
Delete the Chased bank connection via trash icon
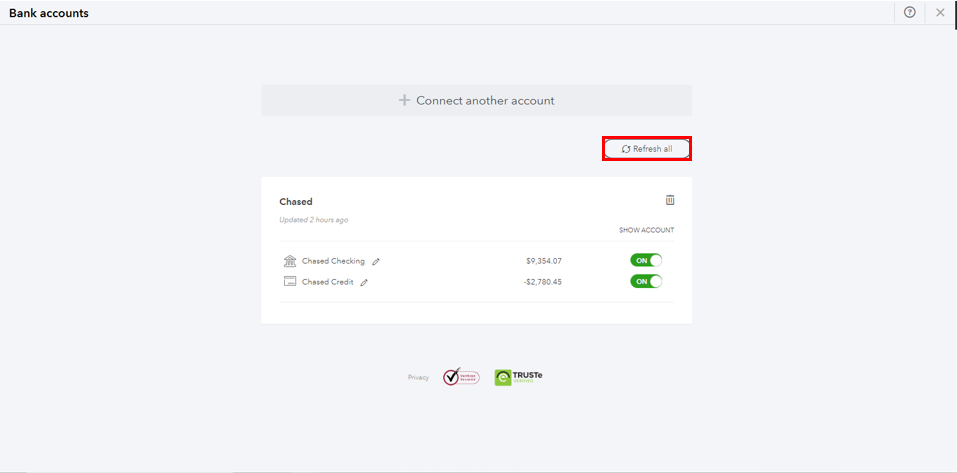(670, 200)
